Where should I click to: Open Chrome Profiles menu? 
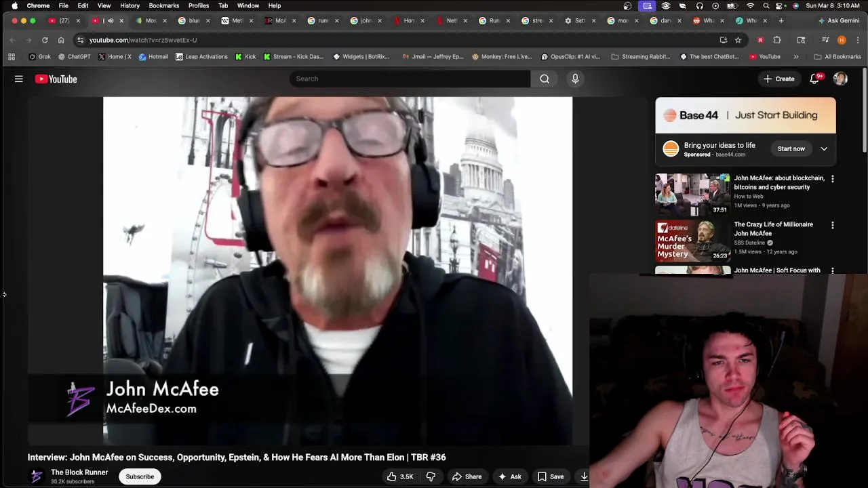tap(199, 5)
